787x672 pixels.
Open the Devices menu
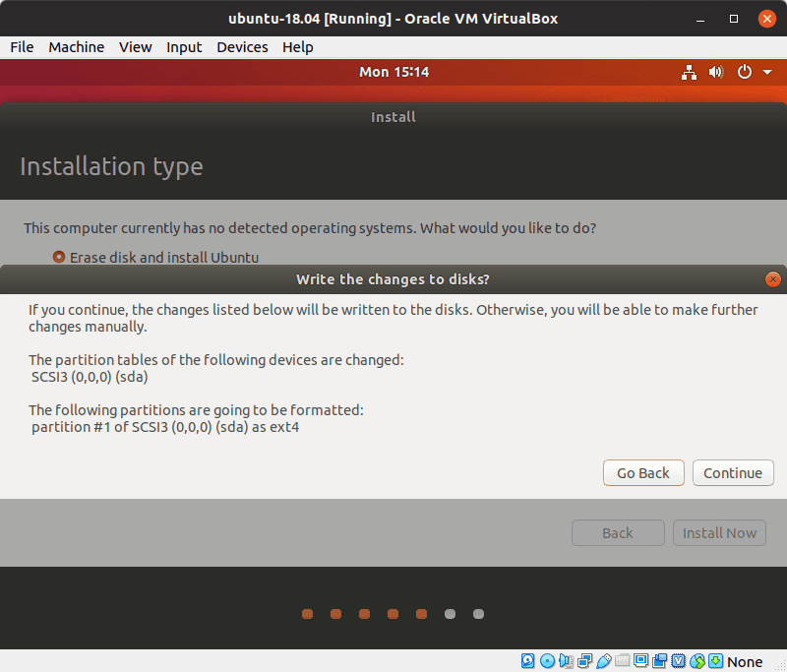(242, 47)
